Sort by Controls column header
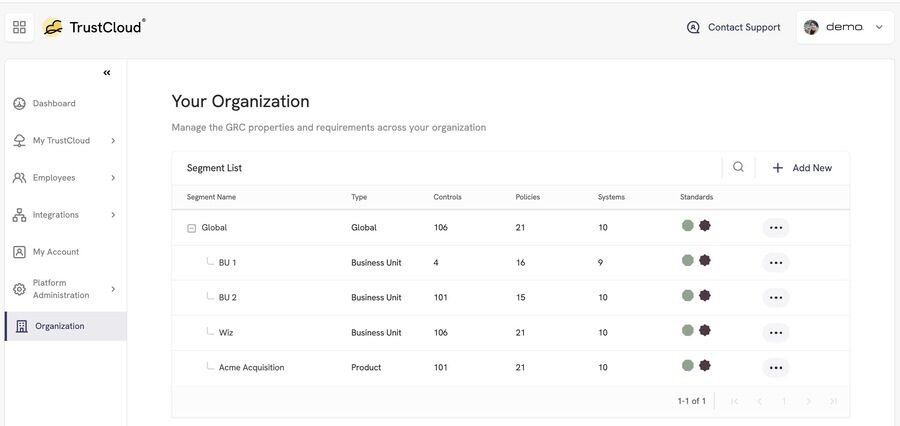Image resolution: width=900 pixels, height=426 pixels. coord(447,197)
